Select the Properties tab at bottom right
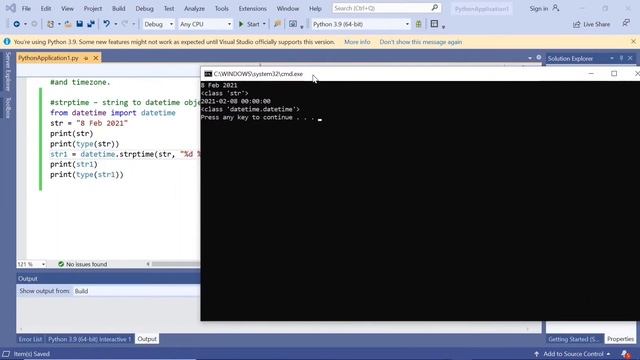640x360 pixels. click(620, 339)
